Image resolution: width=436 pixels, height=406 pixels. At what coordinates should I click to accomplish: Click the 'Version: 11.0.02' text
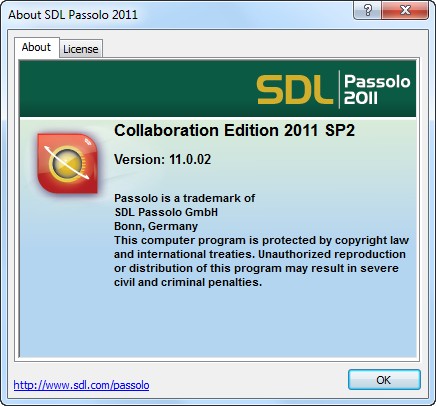click(x=163, y=159)
